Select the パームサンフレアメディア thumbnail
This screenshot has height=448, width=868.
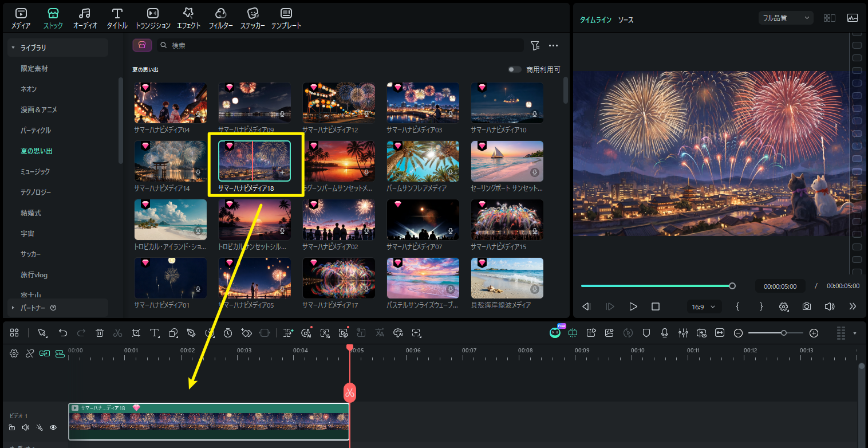pyautogui.click(x=423, y=162)
